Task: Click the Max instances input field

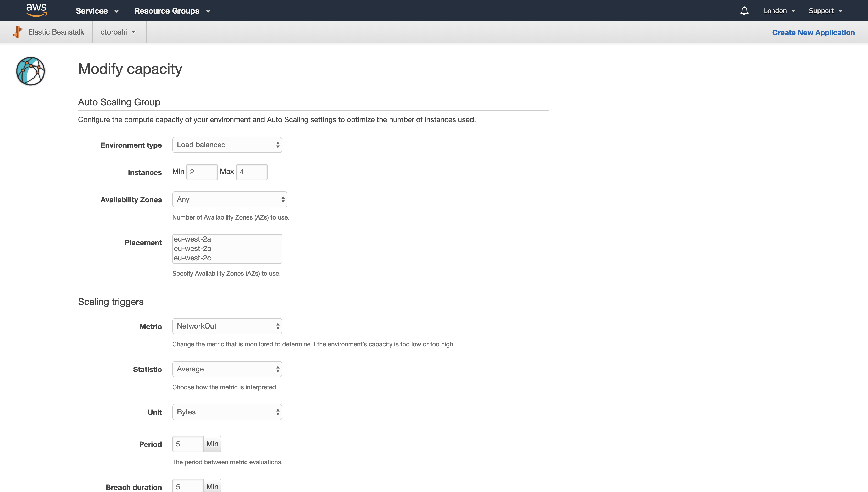Action: click(x=252, y=172)
